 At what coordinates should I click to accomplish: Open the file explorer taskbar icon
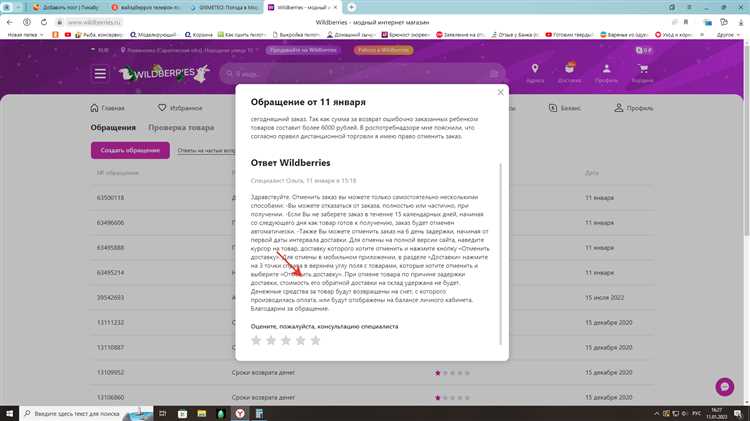202,413
